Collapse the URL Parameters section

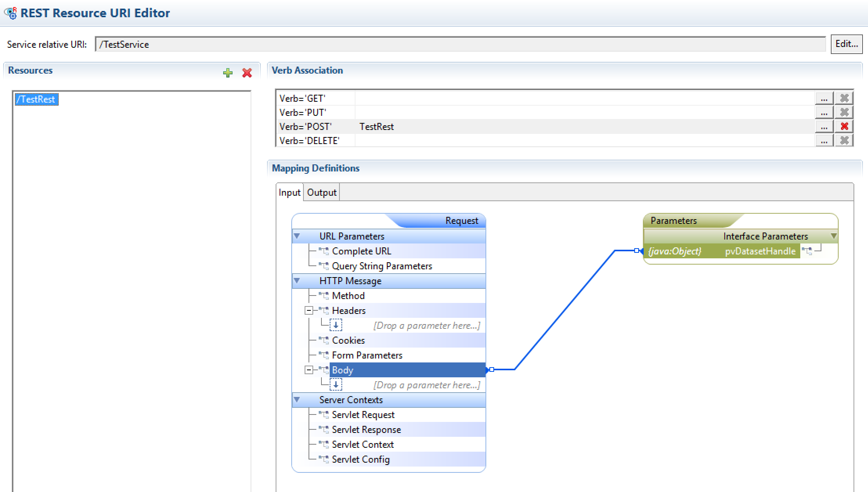[x=297, y=236]
